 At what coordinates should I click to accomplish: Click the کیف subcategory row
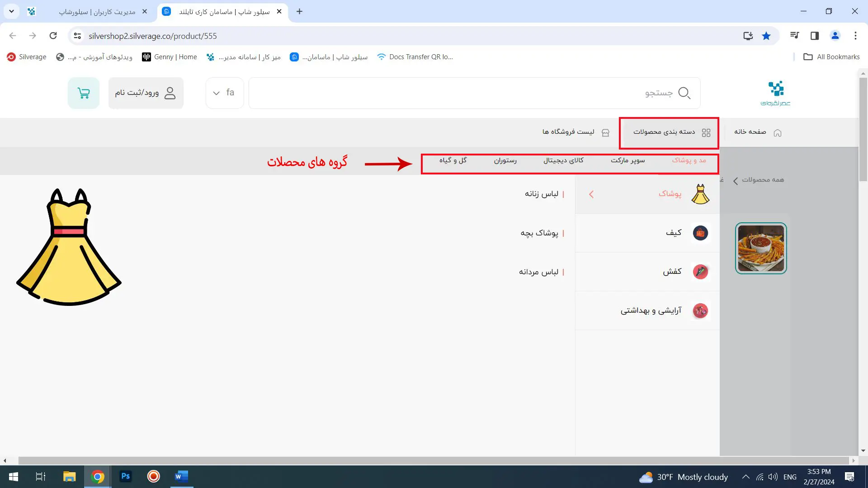point(647,233)
